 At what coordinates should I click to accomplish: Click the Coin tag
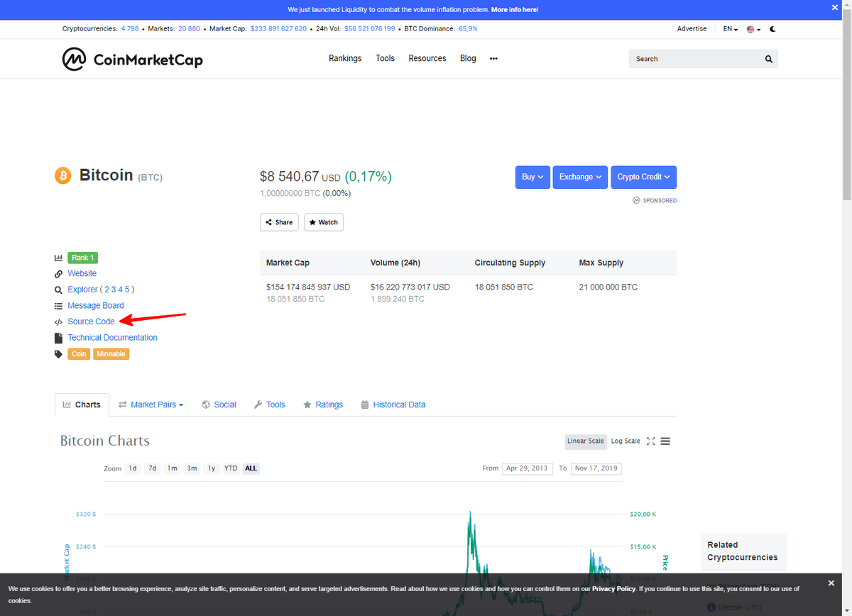click(x=79, y=354)
